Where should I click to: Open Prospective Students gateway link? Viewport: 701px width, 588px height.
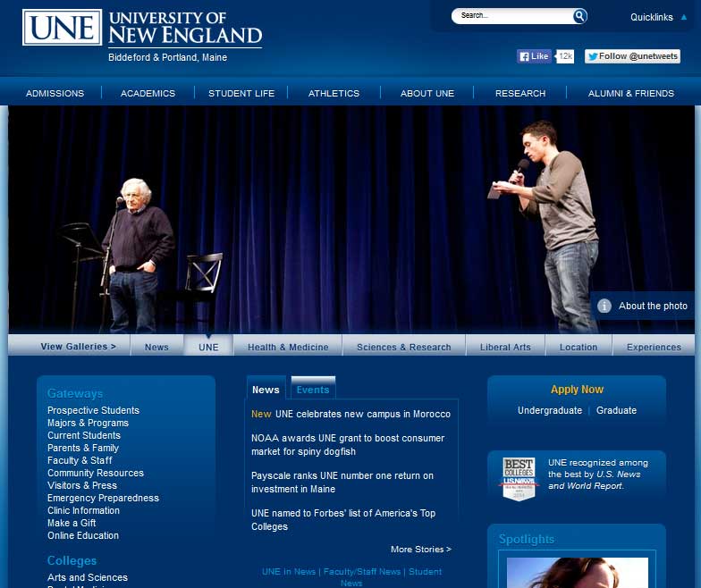(93, 410)
